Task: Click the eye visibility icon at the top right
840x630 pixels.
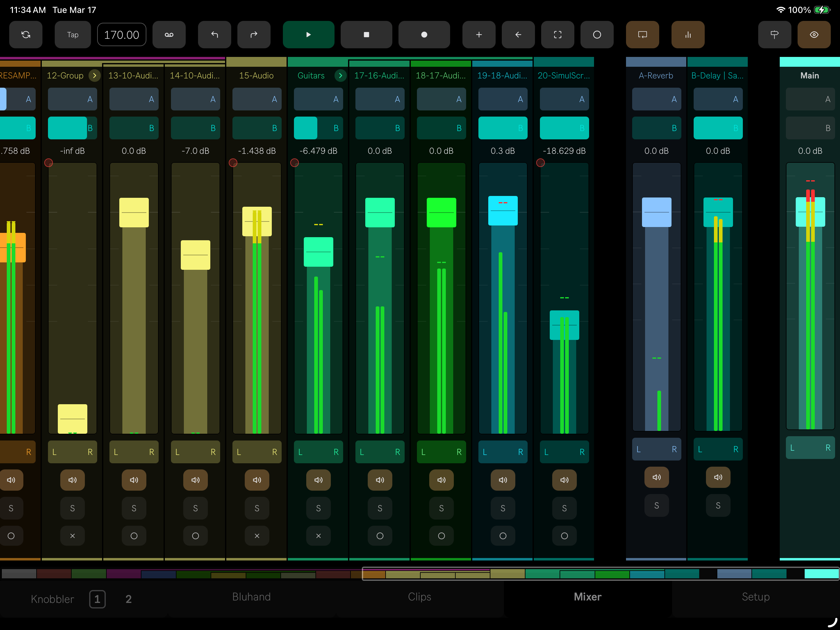Action: (x=814, y=34)
